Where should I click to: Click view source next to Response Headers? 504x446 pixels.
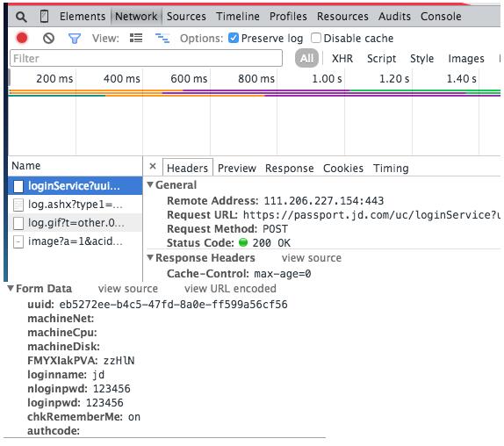coord(312,258)
